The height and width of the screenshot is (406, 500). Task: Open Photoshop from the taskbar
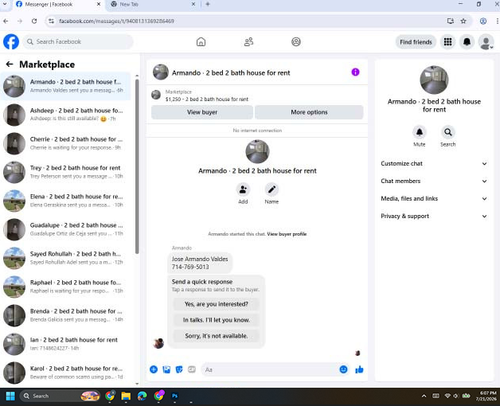click(175, 396)
